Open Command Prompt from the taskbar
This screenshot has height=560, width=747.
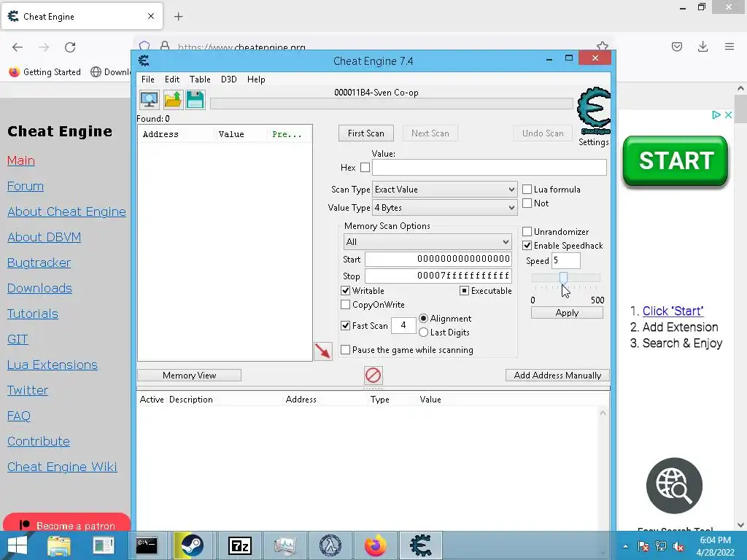tap(146, 545)
